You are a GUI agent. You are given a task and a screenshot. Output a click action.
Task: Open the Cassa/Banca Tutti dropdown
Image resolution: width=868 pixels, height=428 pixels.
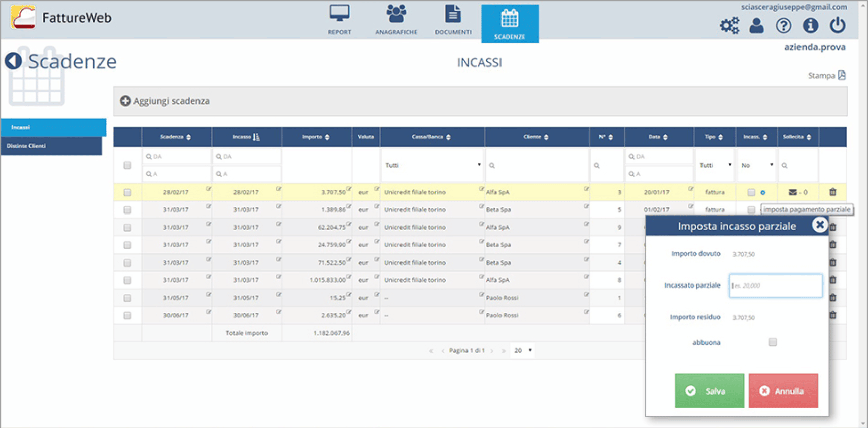432,165
